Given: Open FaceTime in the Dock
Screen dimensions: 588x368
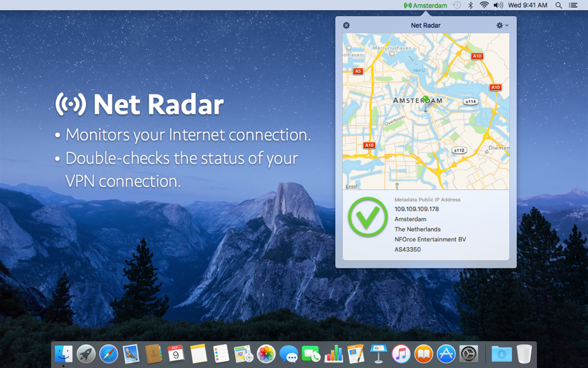Looking at the screenshot, I should (x=311, y=354).
